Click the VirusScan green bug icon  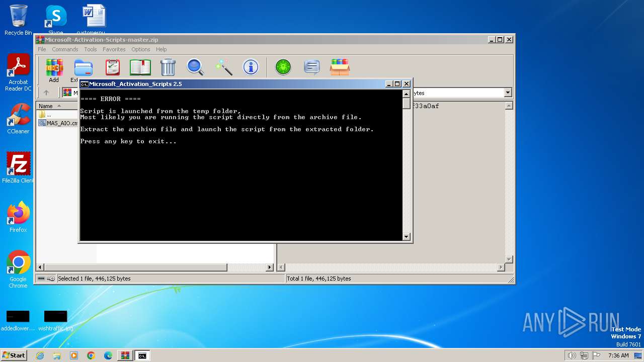pyautogui.click(x=283, y=67)
